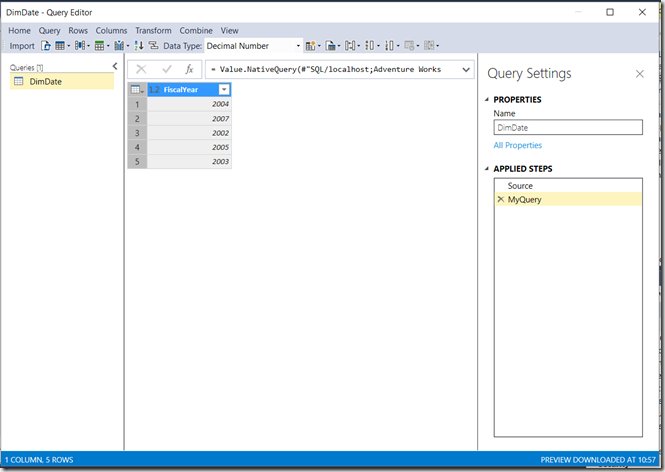This screenshot has height=472, width=665.
Task: Click the greyed merge queries icon
Action: coord(409,46)
